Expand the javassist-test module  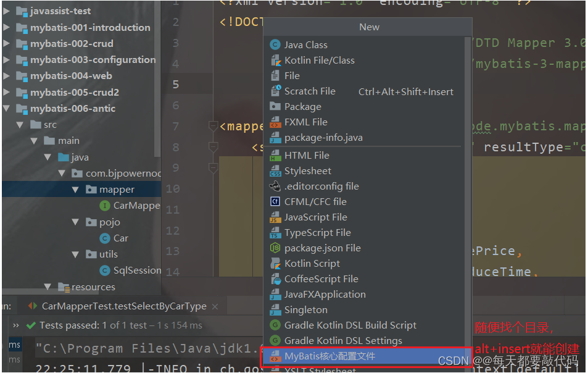[6, 11]
